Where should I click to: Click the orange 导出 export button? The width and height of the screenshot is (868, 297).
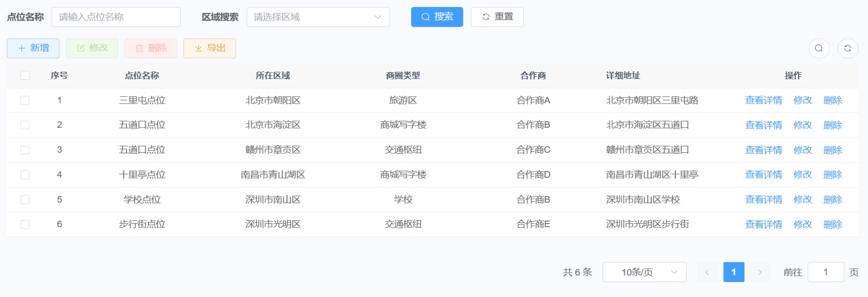[x=210, y=48]
